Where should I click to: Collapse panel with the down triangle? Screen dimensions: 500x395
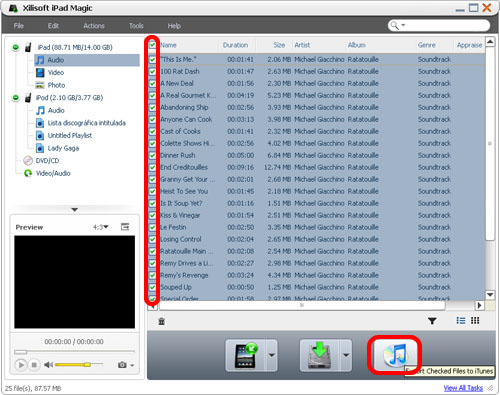75,210
